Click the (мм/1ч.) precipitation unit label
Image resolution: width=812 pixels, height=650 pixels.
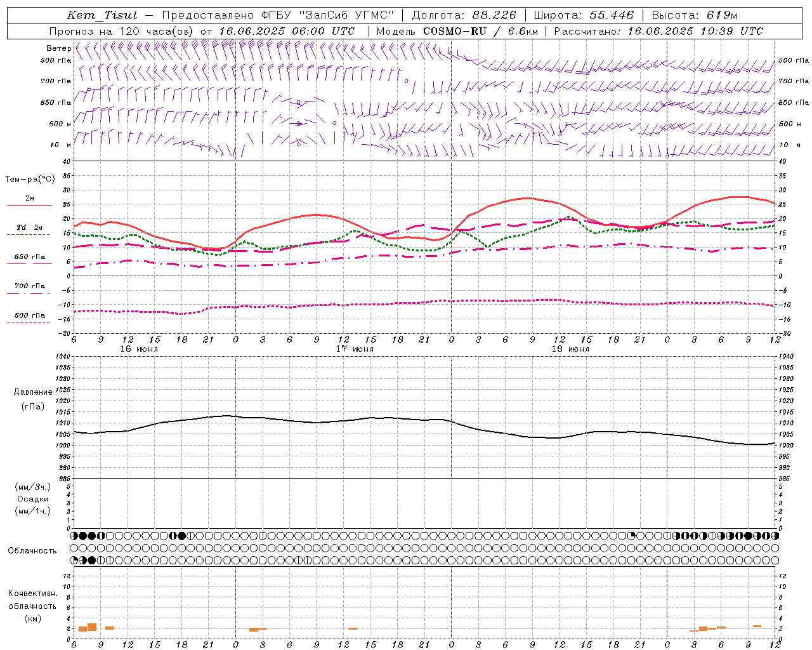coord(33,511)
